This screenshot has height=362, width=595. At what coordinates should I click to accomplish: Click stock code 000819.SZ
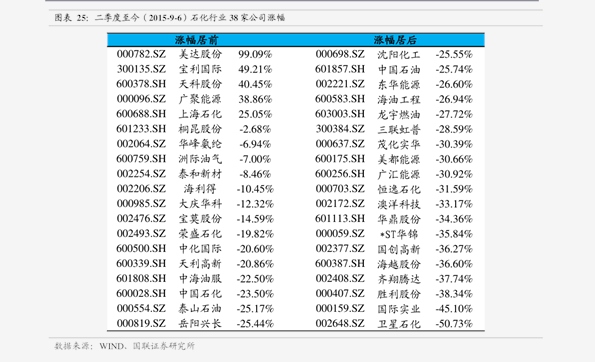[141, 323]
